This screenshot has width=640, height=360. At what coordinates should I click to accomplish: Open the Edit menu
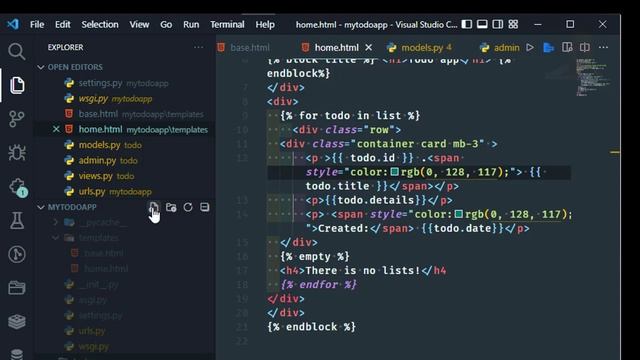point(62,24)
